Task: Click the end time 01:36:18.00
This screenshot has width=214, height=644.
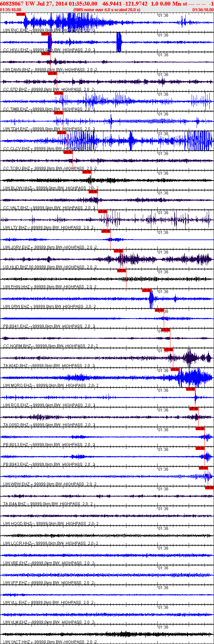Action: (x=203, y=10)
